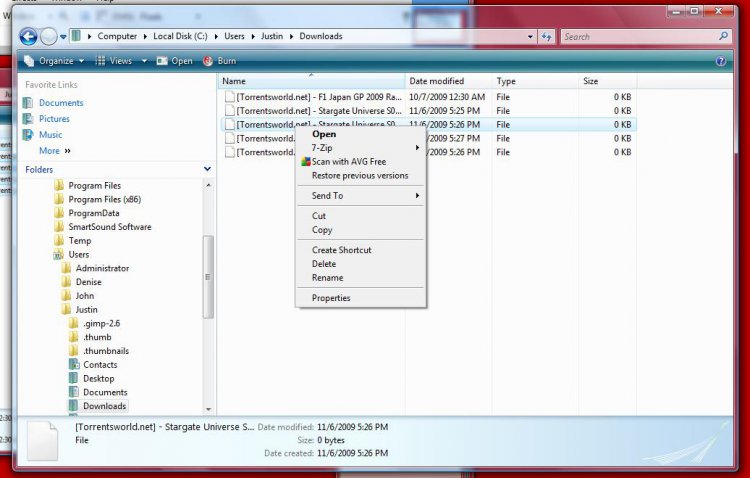Choose Cut from the context menu
Image resolution: width=750 pixels, height=478 pixels.
pyautogui.click(x=361, y=216)
